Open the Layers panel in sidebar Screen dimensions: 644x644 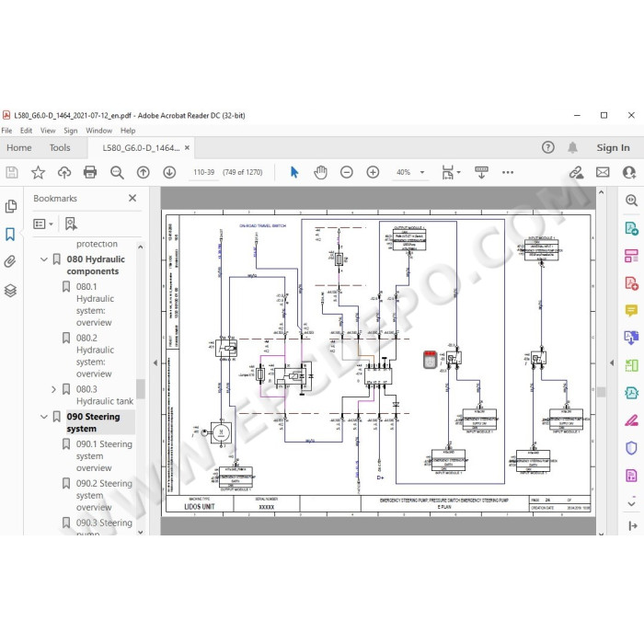(10, 291)
